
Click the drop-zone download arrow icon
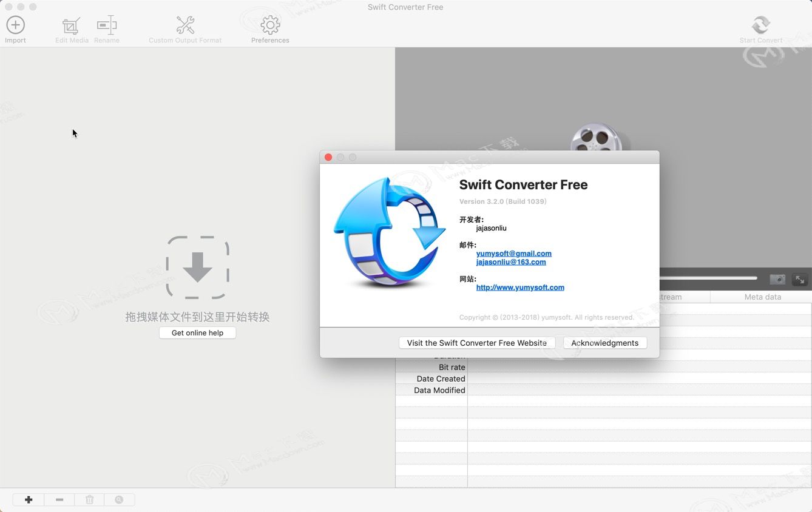197,268
